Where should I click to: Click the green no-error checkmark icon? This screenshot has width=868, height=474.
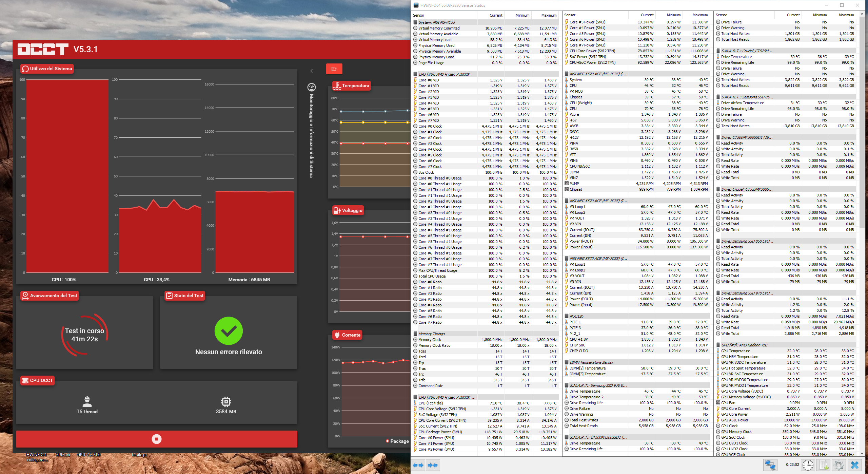pos(229,331)
